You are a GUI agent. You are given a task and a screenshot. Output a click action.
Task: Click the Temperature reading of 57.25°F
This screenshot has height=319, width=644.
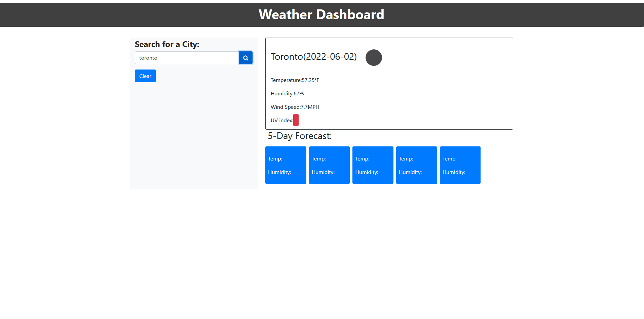pyautogui.click(x=295, y=80)
